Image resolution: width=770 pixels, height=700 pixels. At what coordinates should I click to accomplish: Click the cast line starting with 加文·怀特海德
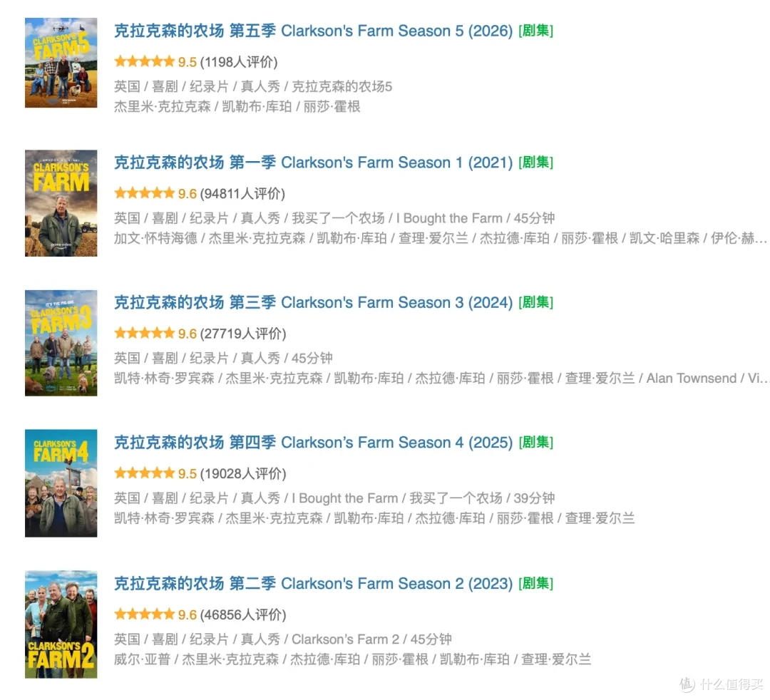coord(441,239)
